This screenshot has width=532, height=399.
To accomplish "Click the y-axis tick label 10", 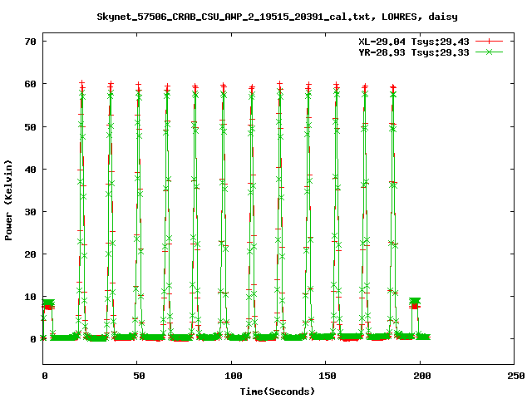I will tap(30, 297).
